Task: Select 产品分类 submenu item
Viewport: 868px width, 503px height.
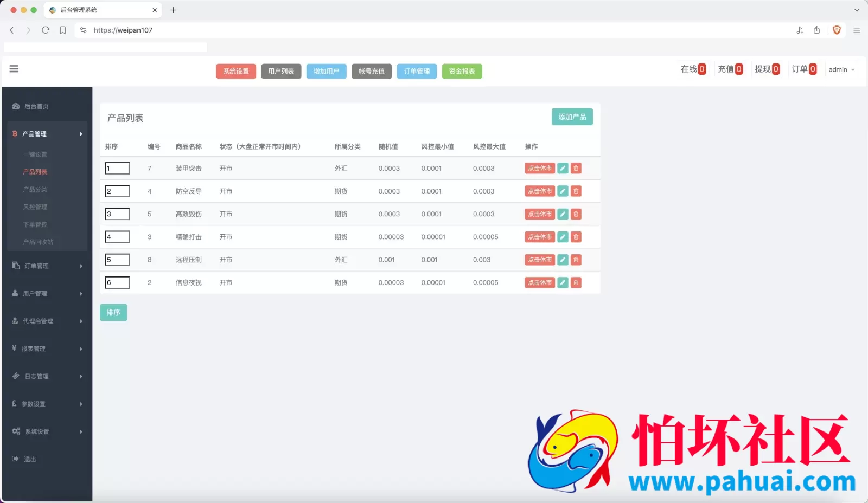Action: click(35, 189)
